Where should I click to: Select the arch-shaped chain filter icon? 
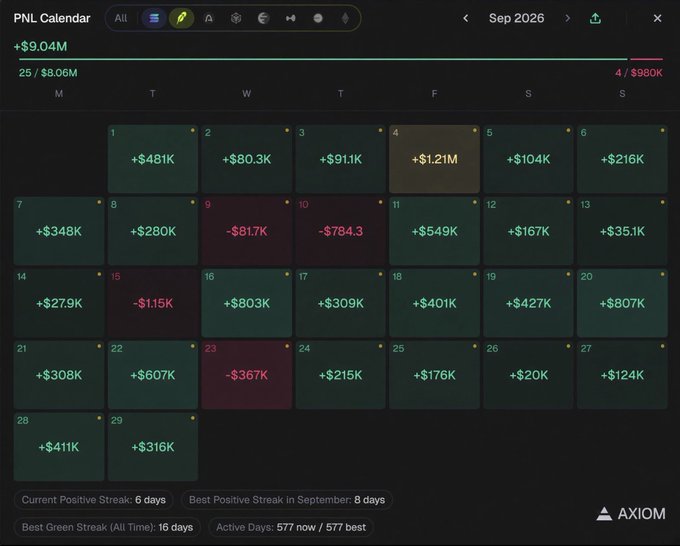coord(209,18)
